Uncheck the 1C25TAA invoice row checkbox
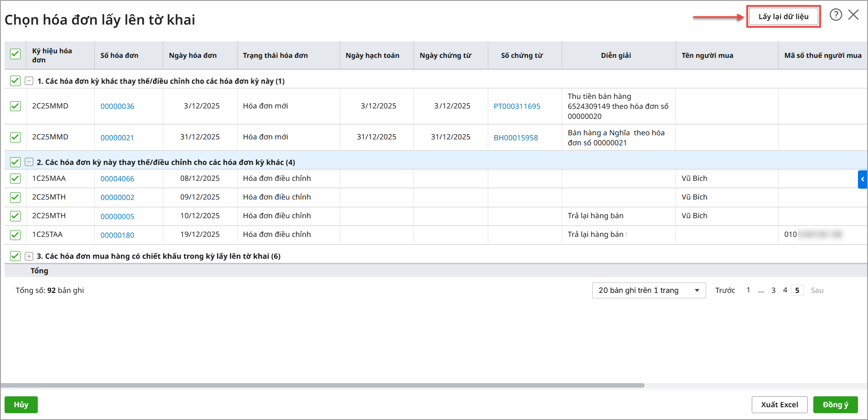The height and width of the screenshot is (420, 868). point(15,235)
